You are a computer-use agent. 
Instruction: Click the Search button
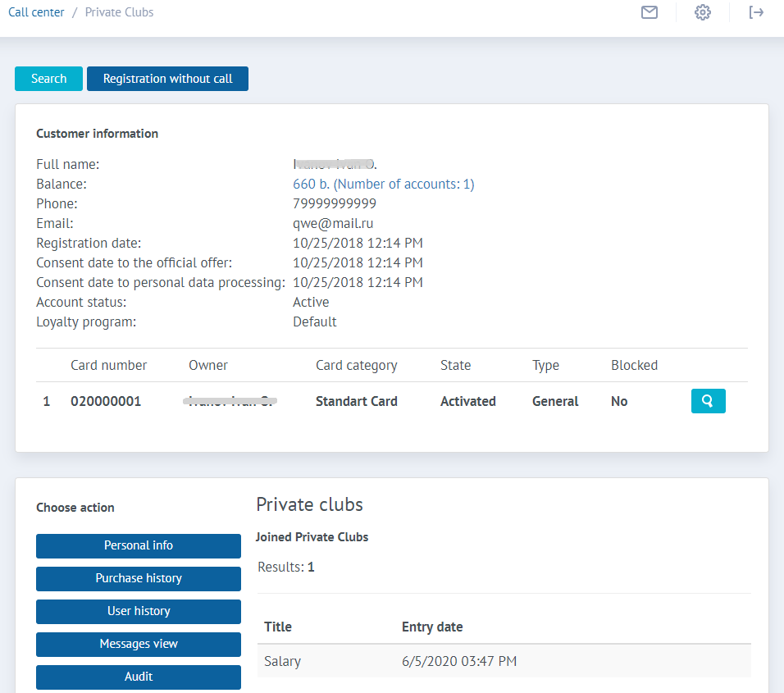click(x=48, y=79)
